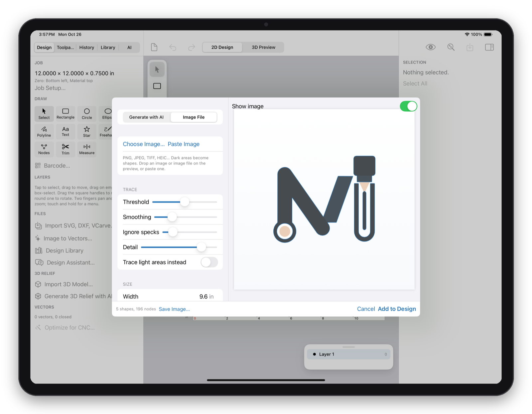This screenshot has height=414, width=532.
Task: Click the Detail slider handle
Action: 201,247
